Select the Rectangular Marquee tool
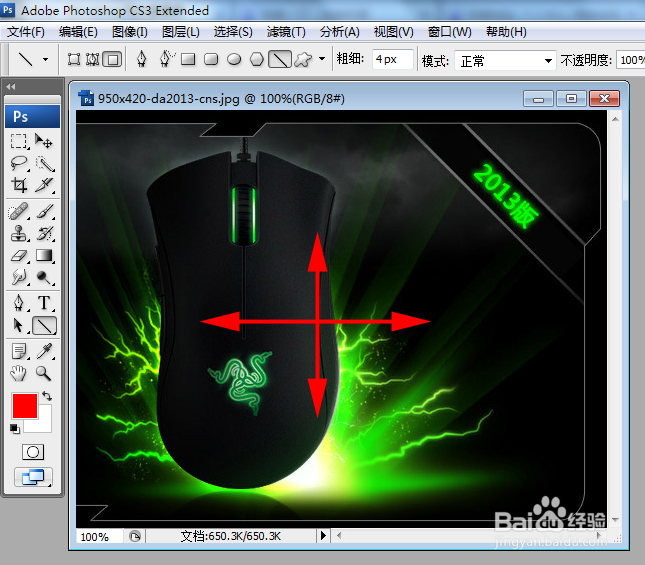This screenshot has height=565, width=645. pyautogui.click(x=19, y=141)
